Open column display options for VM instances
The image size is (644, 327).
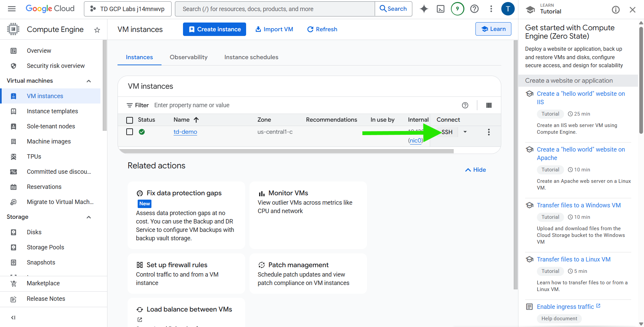point(489,105)
